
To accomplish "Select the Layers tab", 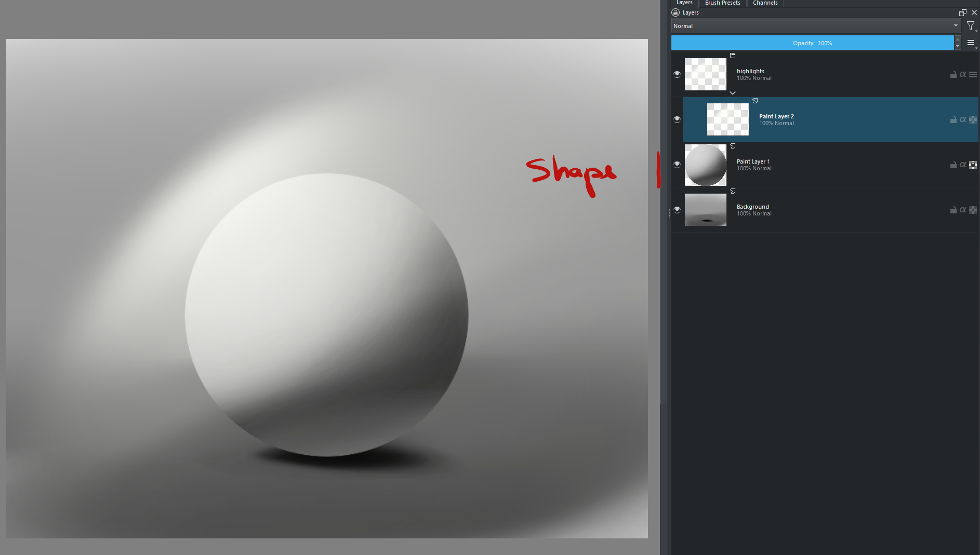I will 684,3.
